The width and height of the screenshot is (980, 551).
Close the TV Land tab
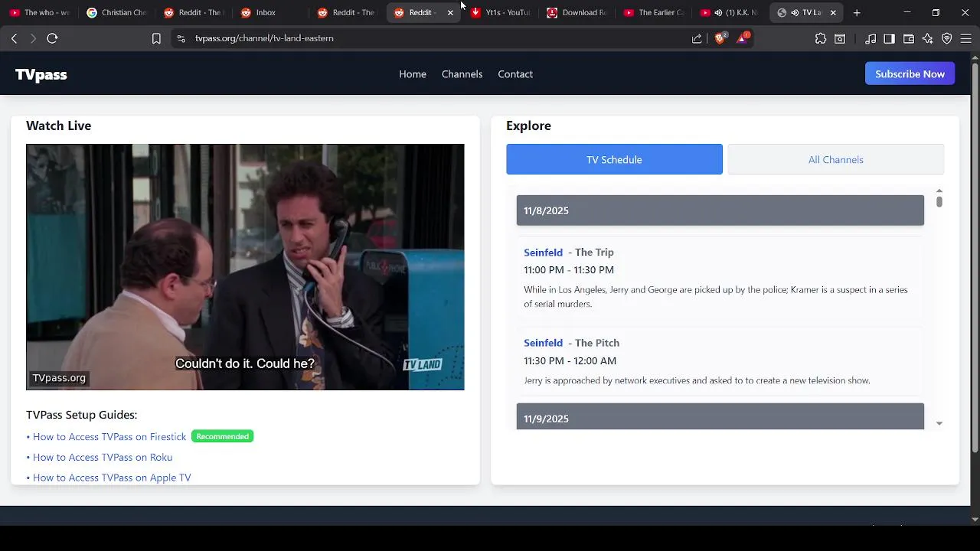click(x=833, y=12)
